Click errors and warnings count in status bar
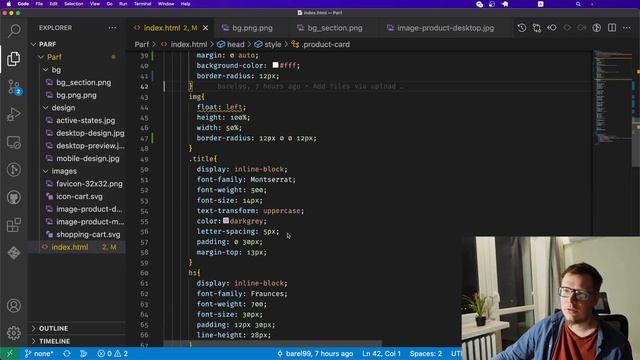 (113, 353)
